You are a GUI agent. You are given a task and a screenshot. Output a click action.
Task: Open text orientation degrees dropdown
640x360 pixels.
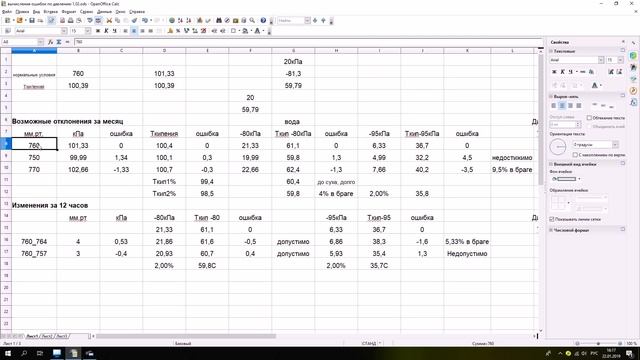coord(615,144)
